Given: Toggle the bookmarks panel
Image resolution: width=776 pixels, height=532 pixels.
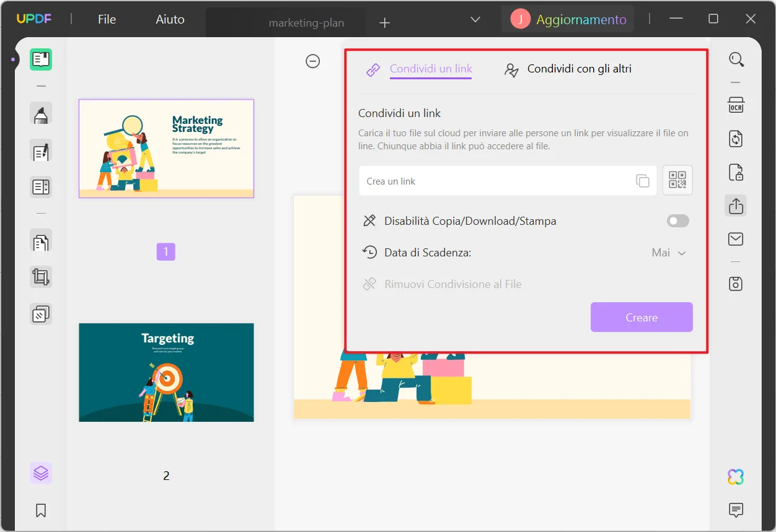Looking at the screenshot, I should 41,510.
